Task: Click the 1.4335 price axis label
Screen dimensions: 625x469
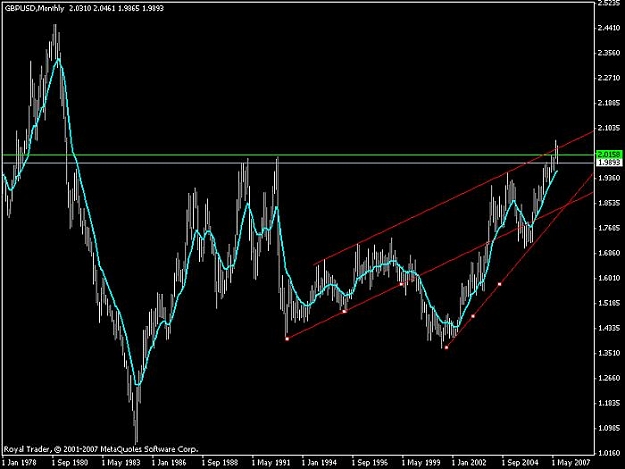Action: pos(609,328)
